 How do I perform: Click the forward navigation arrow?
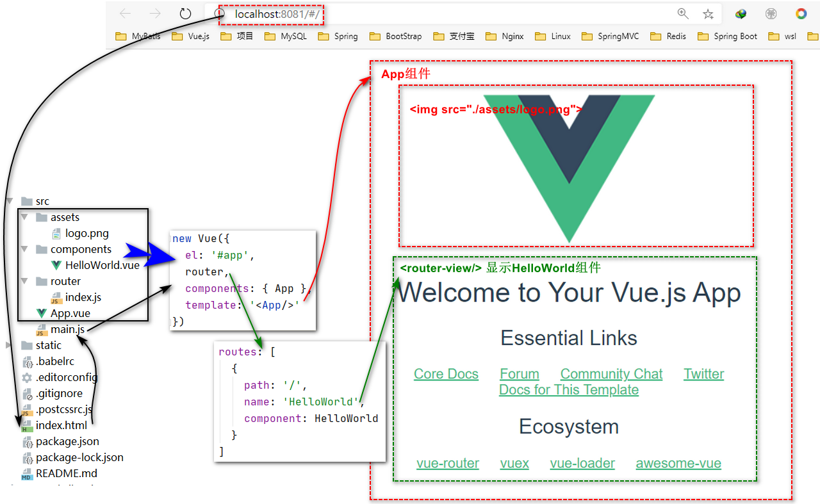[154, 13]
